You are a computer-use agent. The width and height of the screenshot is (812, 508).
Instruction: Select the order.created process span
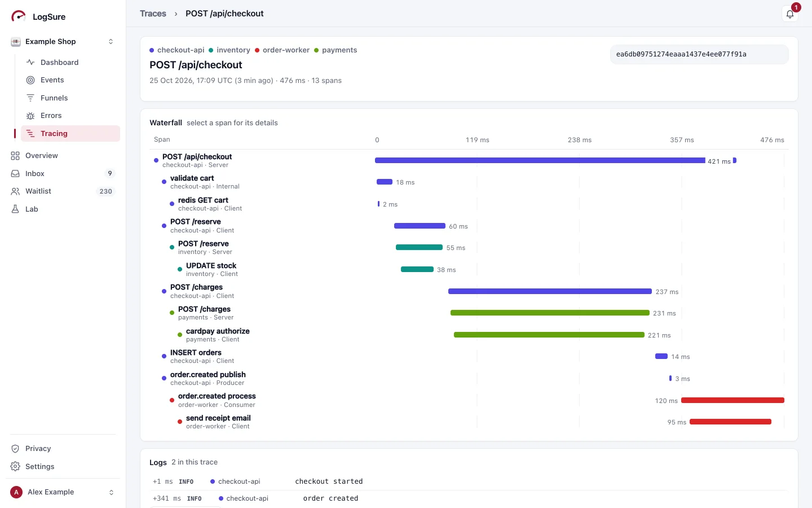tap(469, 400)
